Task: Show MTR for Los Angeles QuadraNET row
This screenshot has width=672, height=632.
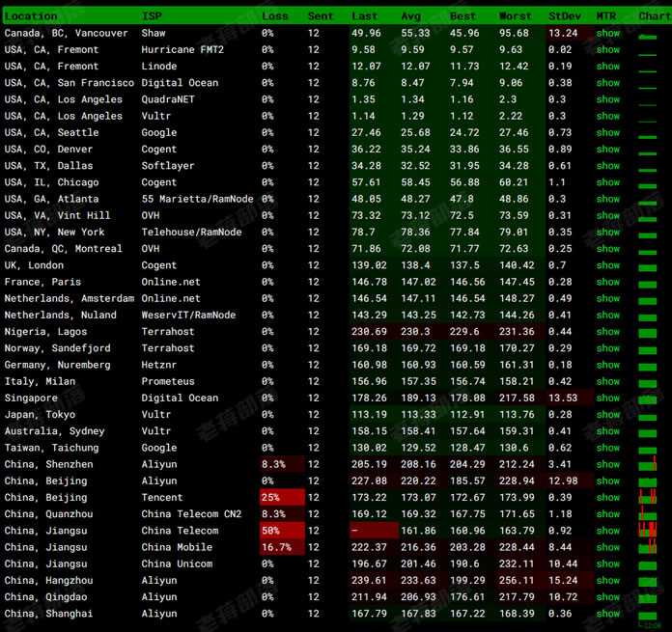Action: point(607,99)
